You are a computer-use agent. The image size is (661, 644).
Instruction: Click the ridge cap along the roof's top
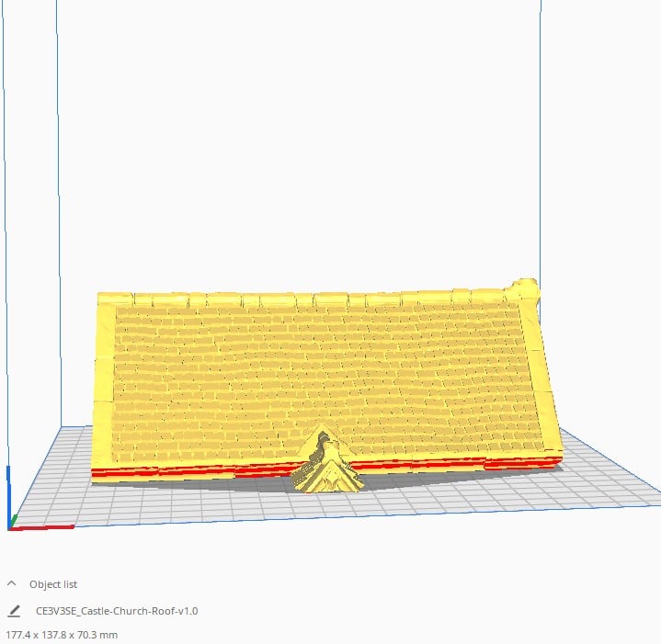click(x=313, y=300)
